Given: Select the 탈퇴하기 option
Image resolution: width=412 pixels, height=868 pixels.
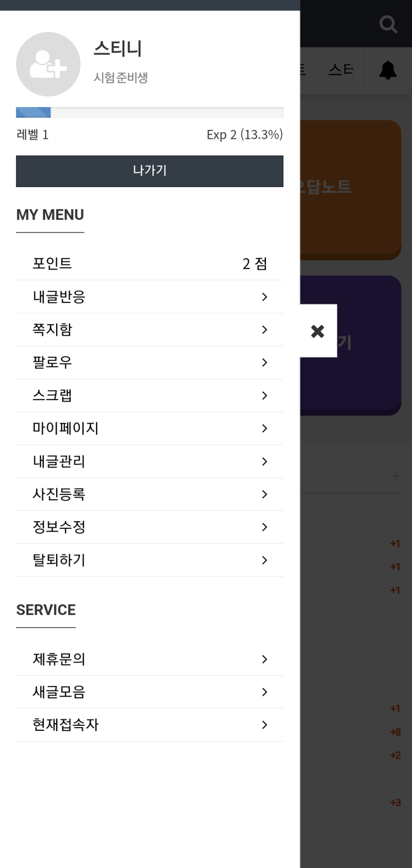Looking at the screenshot, I should click(x=59, y=560).
